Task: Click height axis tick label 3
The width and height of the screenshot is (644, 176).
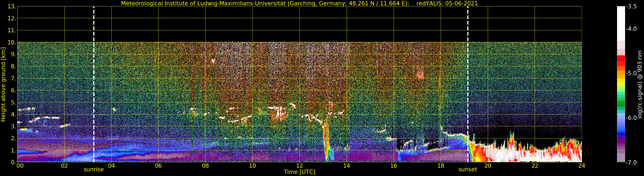Action: (13, 126)
